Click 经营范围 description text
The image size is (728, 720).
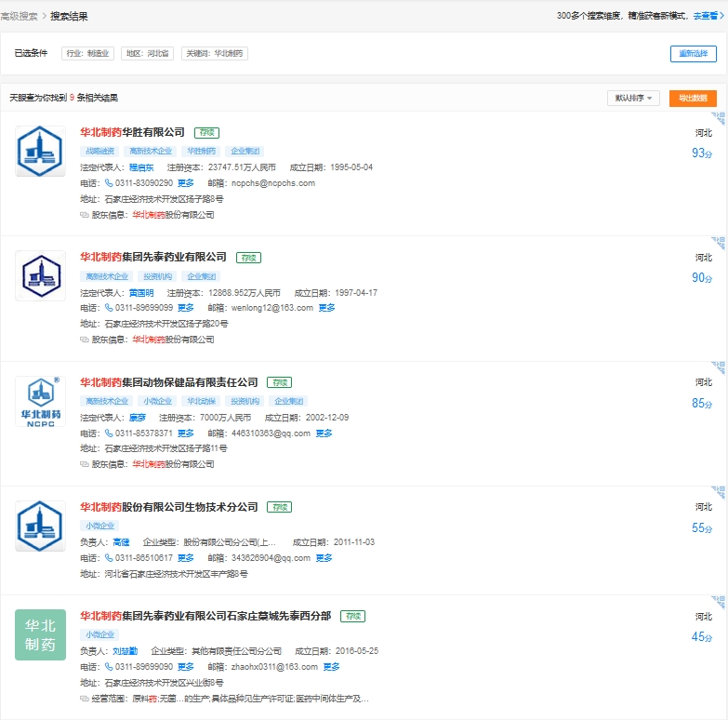(x=251, y=699)
